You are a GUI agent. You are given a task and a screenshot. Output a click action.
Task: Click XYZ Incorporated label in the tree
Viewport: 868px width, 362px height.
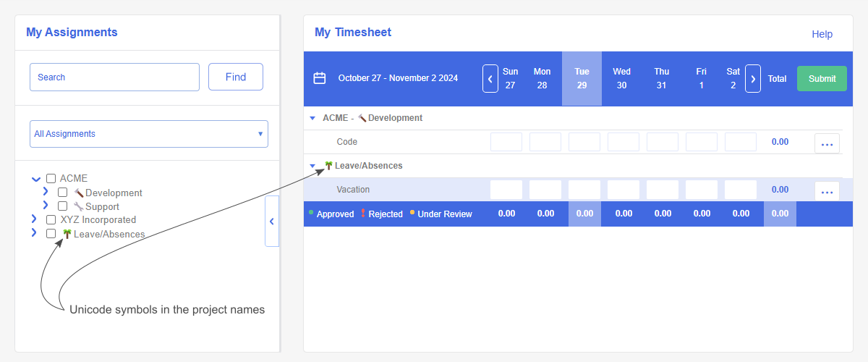pos(98,219)
